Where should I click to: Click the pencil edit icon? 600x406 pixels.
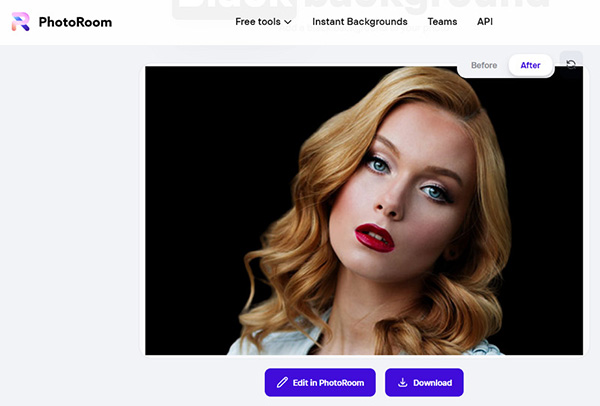283,383
